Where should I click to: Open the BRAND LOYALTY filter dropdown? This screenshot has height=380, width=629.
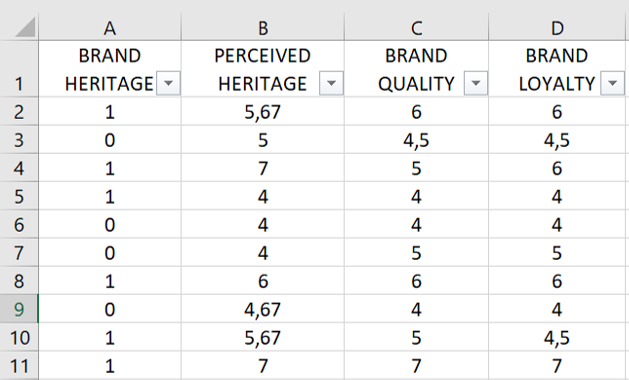tap(612, 83)
